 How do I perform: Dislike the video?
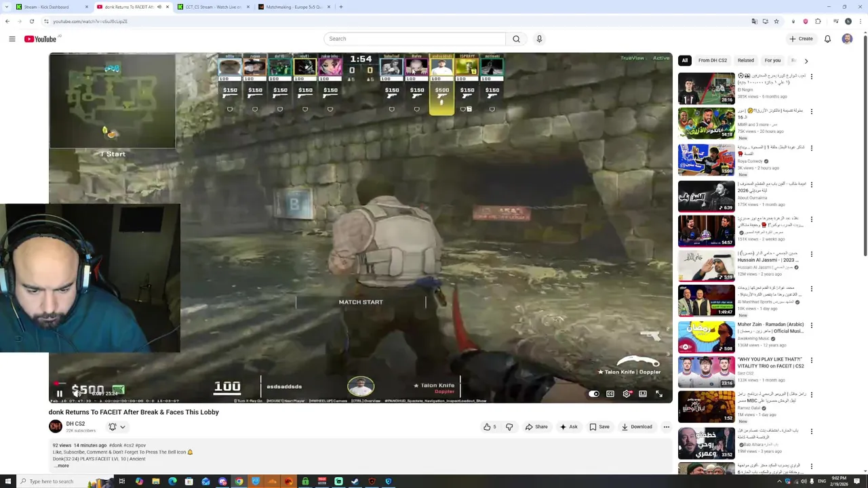coord(509,427)
